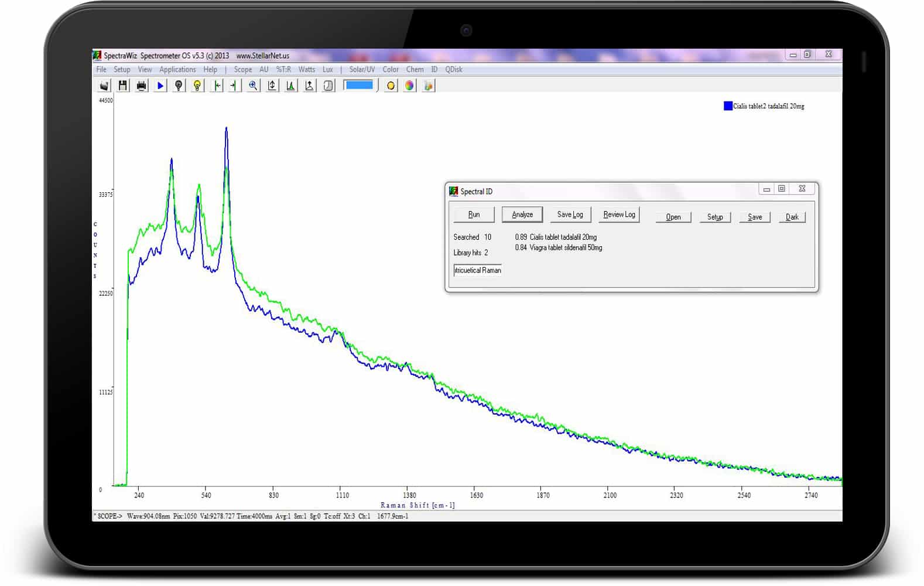Open the File menu
Screen dimensions: 924x586
101,69
